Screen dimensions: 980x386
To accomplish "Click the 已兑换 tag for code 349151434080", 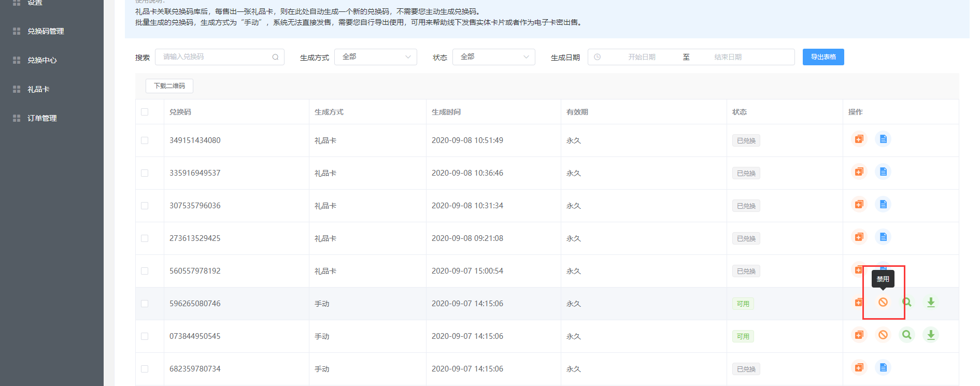I will (x=746, y=140).
